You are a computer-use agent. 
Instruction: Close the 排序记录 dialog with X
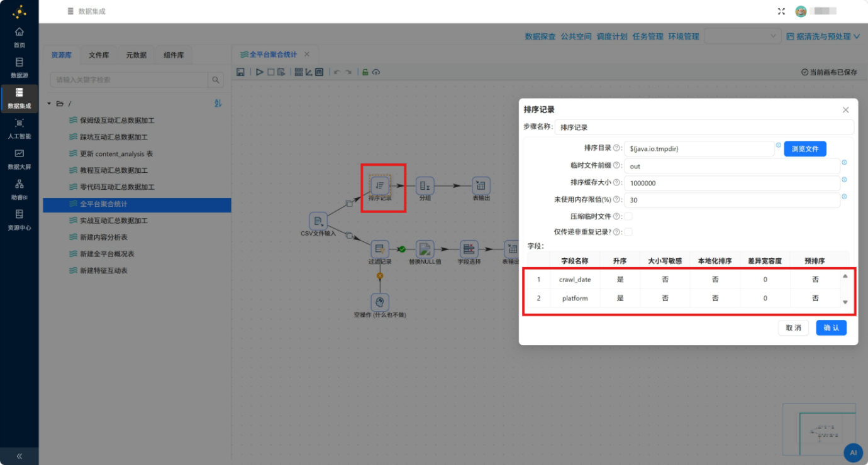coord(845,110)
